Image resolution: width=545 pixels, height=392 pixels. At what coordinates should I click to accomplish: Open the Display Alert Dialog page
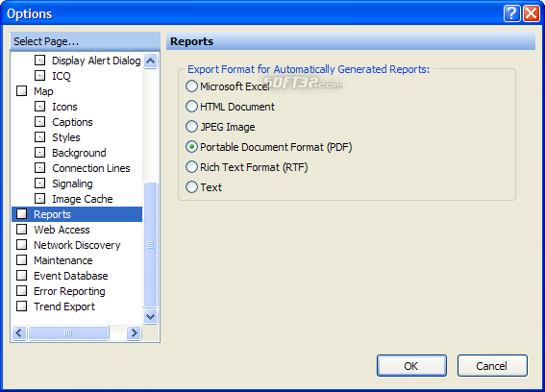pos(96,61)
